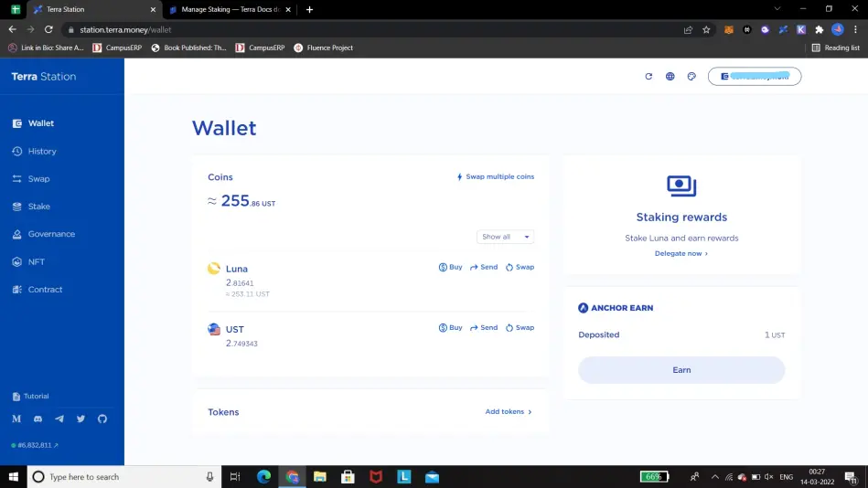Open a new browser tab
The height and width of the screenshot is (488, 868).
pyautogui.click(x=309, y=9)
